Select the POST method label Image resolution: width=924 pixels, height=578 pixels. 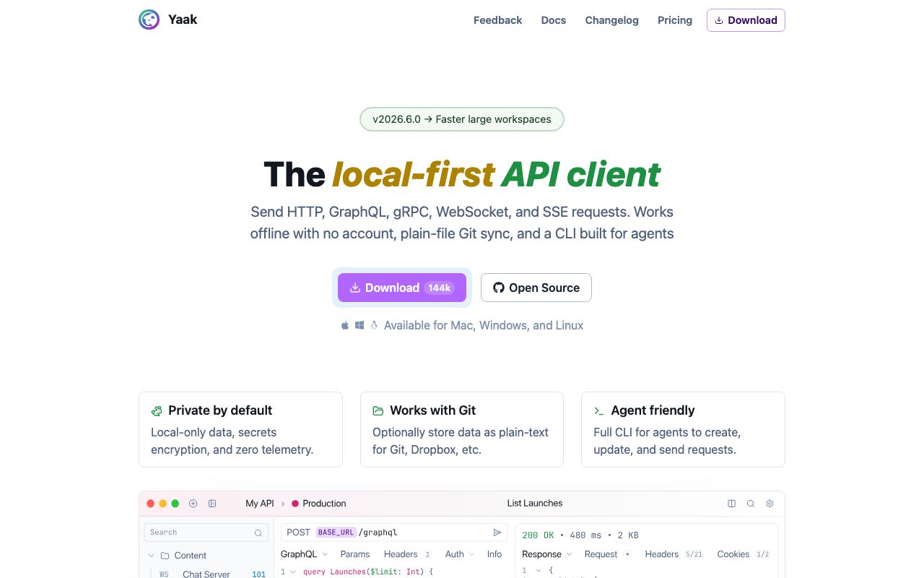(298, 532)
